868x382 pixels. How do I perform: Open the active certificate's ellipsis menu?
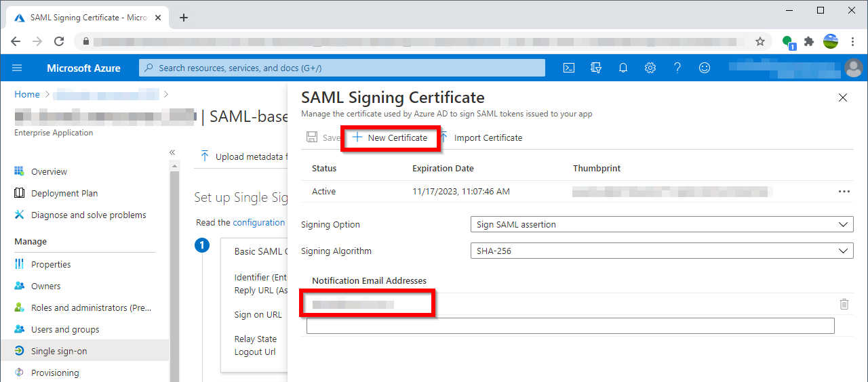(844, 192)
